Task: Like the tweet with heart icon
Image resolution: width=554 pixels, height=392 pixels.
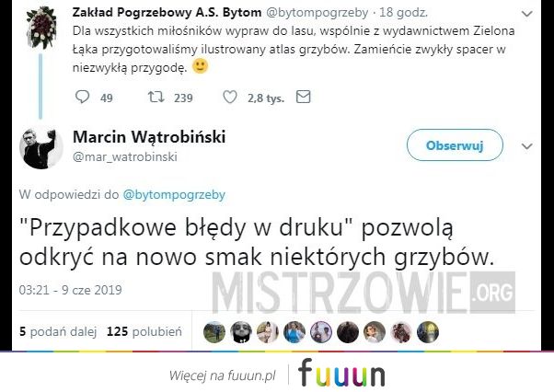Action: 230,97
